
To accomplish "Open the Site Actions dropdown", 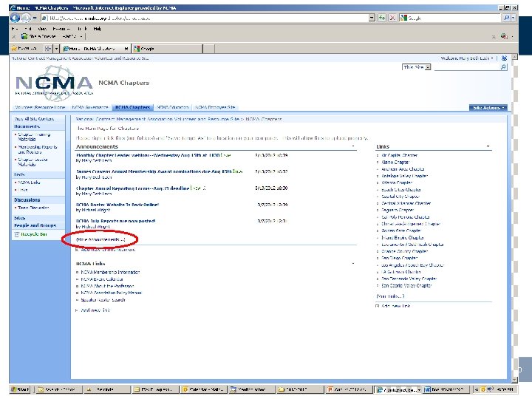I will (488, 108).
